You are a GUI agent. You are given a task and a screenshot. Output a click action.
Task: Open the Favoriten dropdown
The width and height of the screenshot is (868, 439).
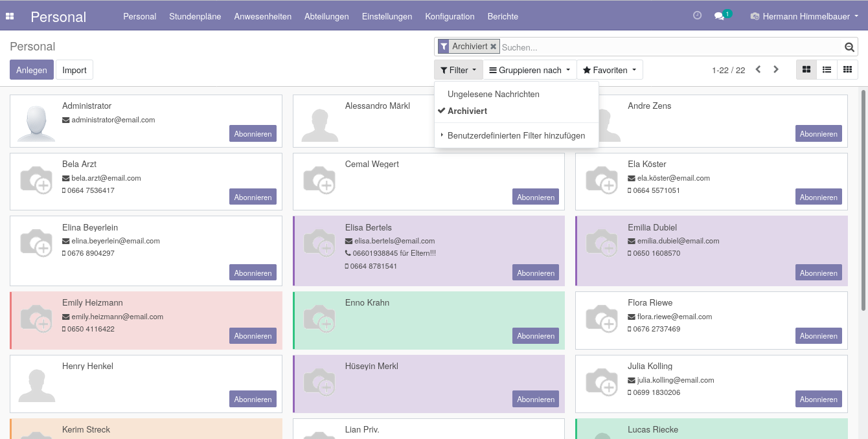(x=610, y=70)
